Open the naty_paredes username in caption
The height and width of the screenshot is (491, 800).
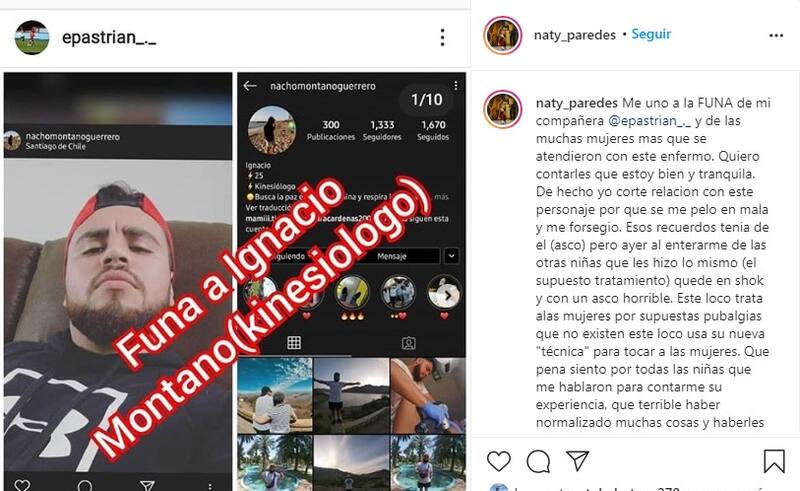pos(577,103)
